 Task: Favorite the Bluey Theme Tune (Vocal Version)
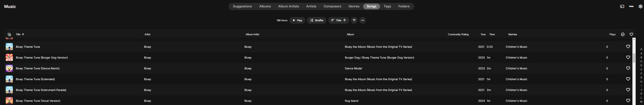628,100
